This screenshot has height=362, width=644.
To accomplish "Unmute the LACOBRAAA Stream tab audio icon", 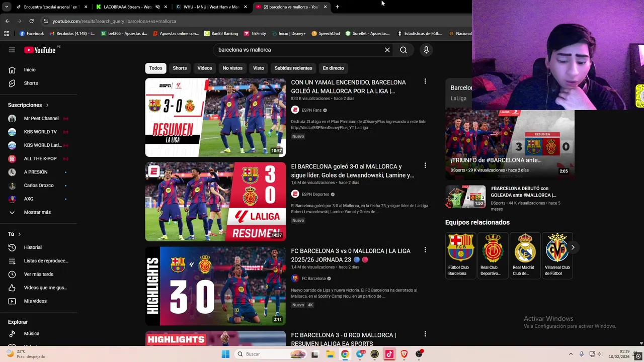I will [x=157, y=7].
